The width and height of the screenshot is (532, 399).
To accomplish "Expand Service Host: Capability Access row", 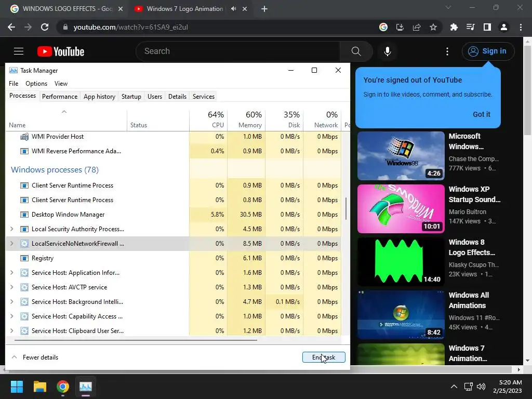I will (11, 316).
